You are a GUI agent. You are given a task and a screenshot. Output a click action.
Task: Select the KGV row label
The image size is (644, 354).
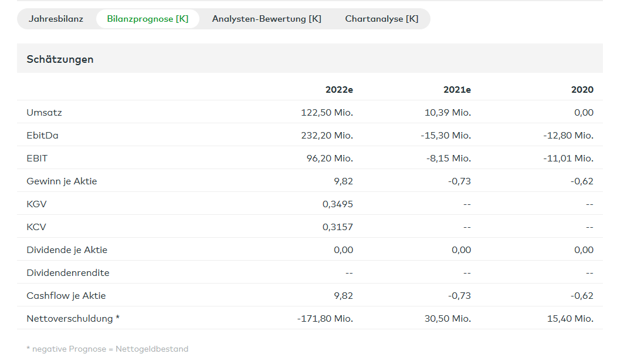pos(36,204)
